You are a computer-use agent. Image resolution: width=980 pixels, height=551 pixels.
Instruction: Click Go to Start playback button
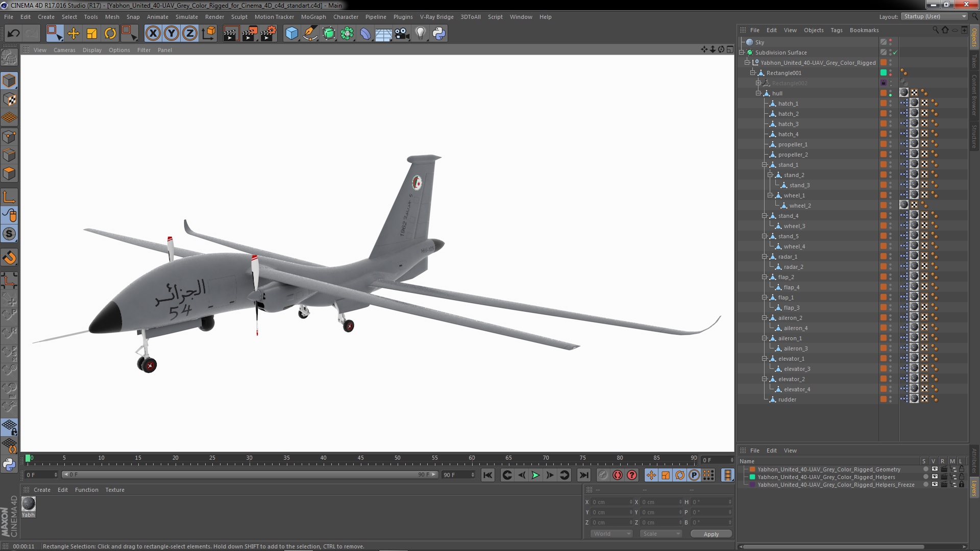[488, 475]
